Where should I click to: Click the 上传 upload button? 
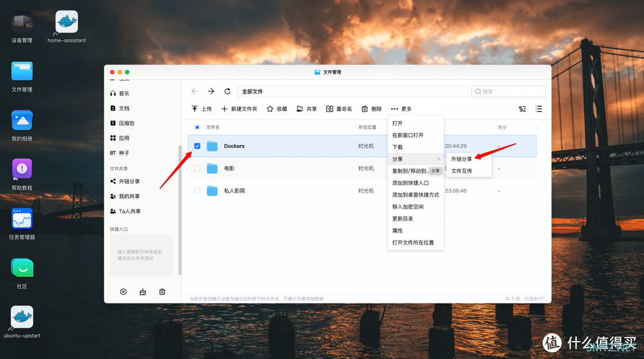[x=202, y=109]
